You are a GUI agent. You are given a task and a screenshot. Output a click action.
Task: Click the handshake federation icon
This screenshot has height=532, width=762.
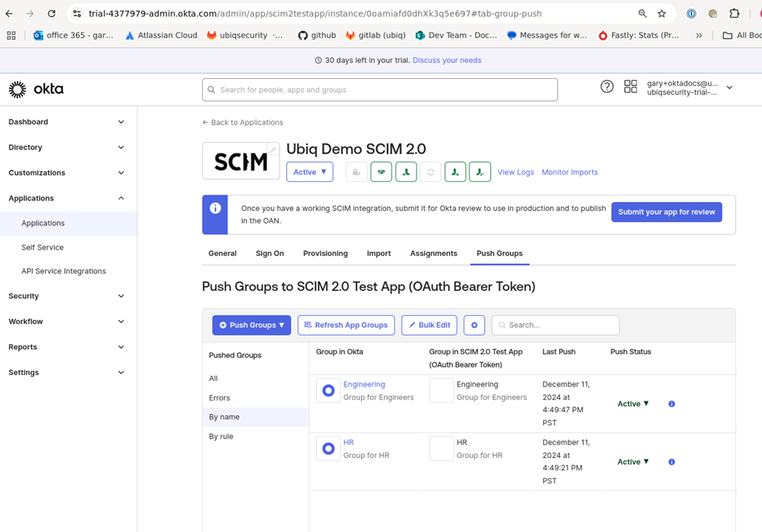(x=381, y=172)
